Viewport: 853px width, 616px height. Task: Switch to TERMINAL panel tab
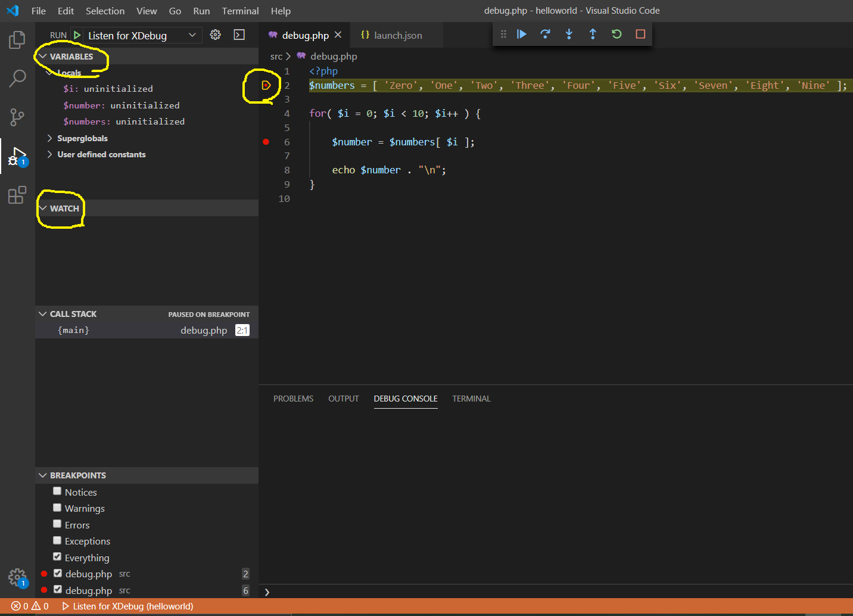click(471, 399)
